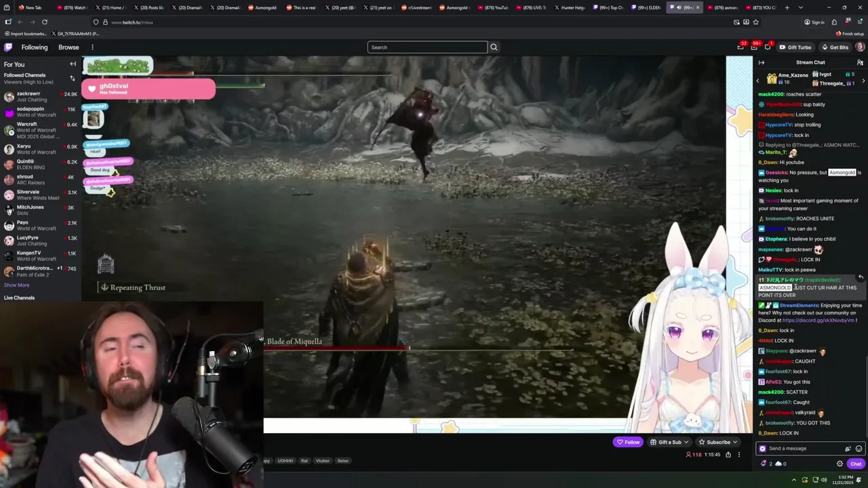The height and width of the screenshot is (488, 868).
Task: Click the Get Bits button
Action: [835, 47]
